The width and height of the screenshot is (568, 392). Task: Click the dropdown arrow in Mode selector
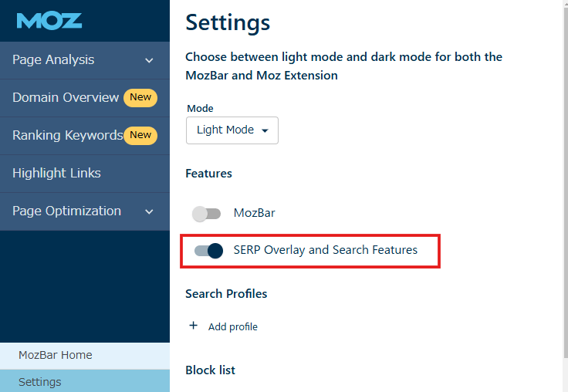coord(265,131)
